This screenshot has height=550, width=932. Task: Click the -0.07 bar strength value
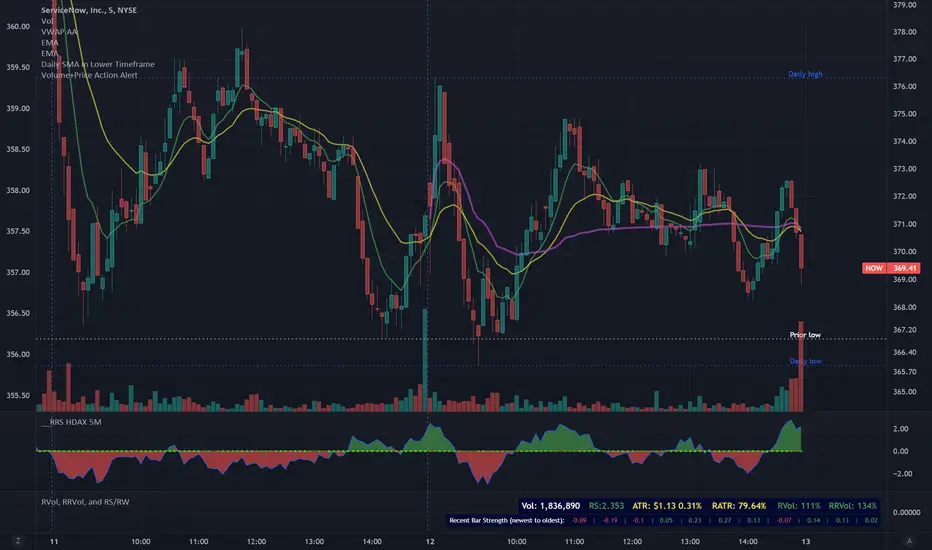784,520
